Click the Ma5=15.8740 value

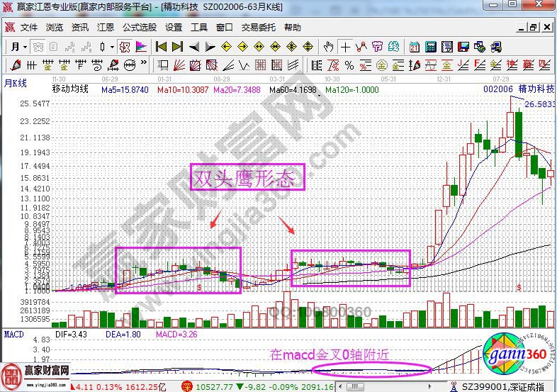click(125, 90)
